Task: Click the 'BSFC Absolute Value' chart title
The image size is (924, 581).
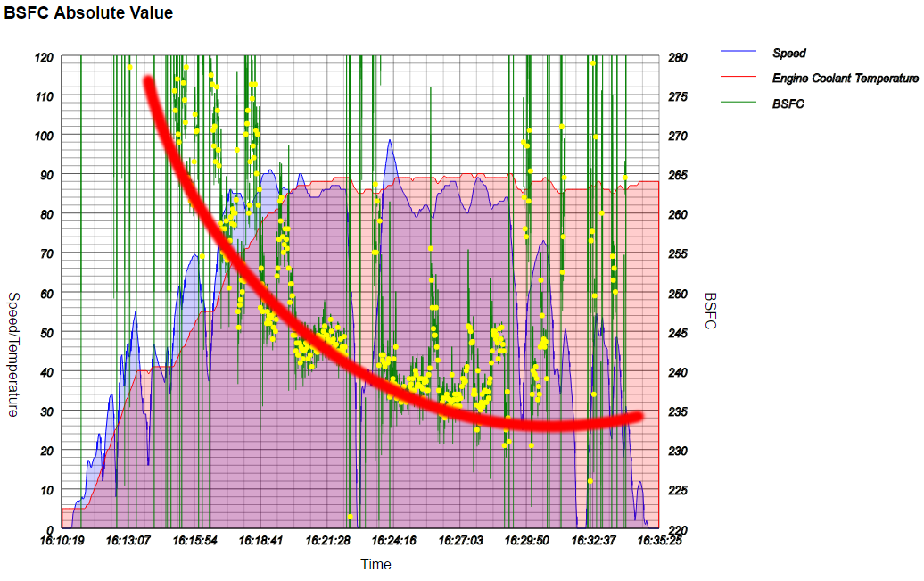Action: [88, 13]
